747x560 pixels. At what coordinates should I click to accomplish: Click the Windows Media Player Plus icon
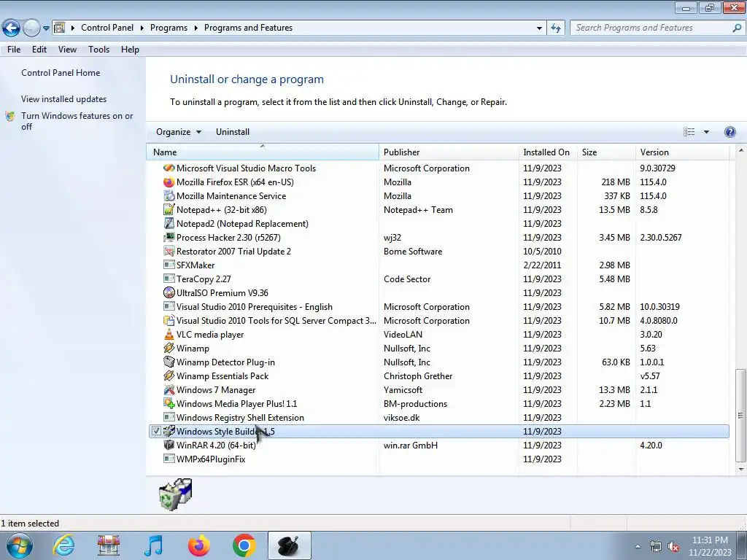click(169, 403)
